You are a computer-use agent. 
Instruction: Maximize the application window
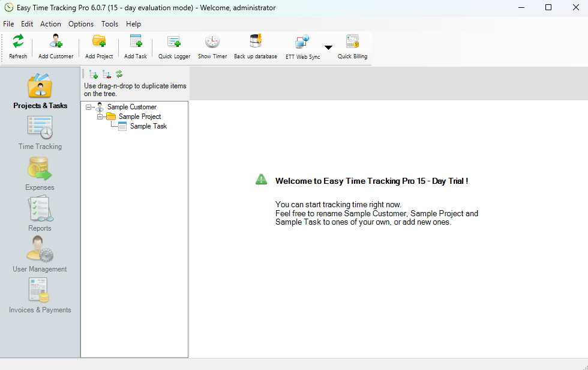pos(548,7)
